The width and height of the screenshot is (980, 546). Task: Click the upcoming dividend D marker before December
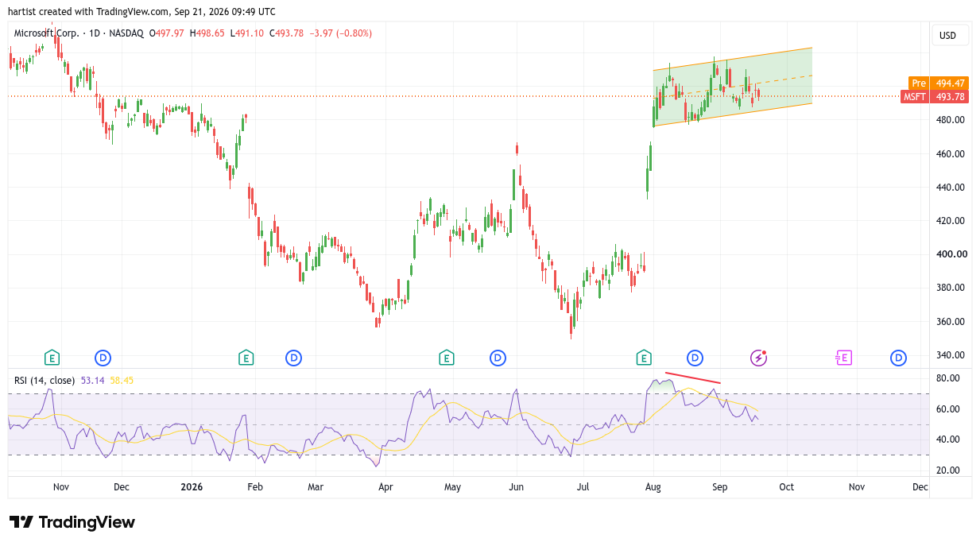point(899,358)
